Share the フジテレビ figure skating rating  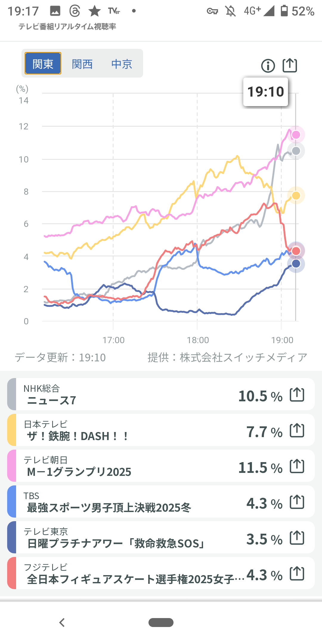tap(297, 574)
